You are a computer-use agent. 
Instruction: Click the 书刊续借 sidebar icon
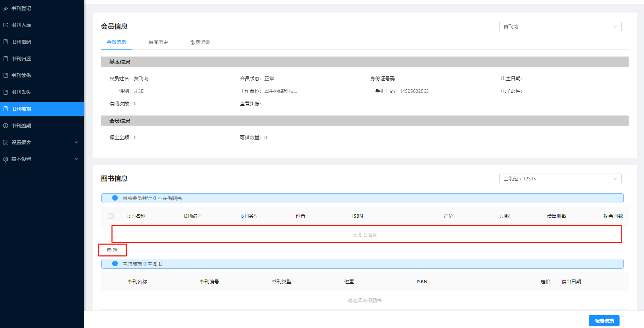(6, 75)
